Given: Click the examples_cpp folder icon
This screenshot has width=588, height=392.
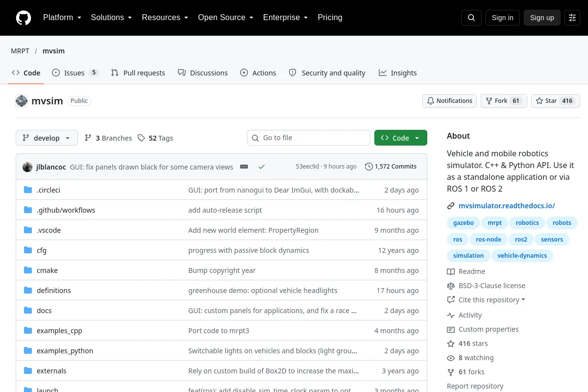Looking at the screenshot, I should tap(28, 331).
